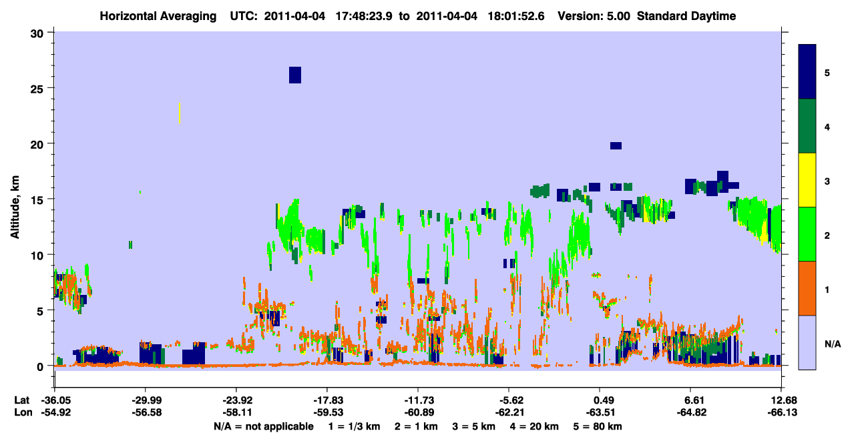Click latitude value 6.61
Viewport: 868px width, 445px height.
click(x=690, y=400)
